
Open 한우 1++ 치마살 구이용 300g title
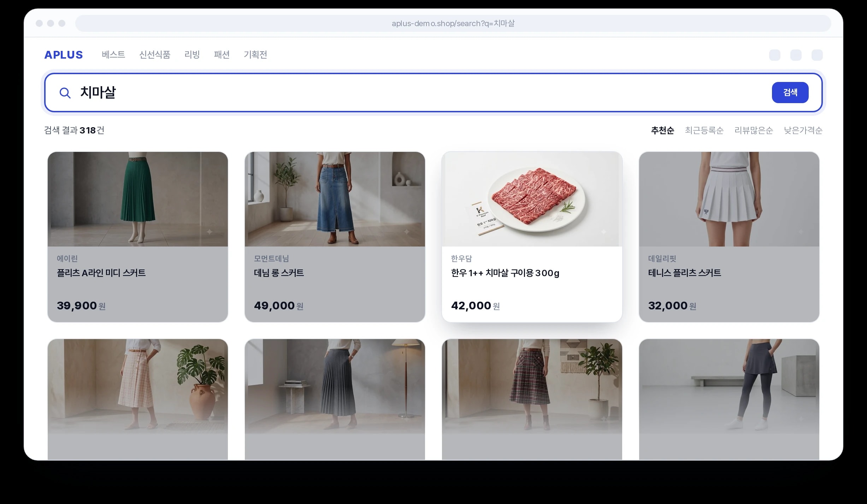(x=505, y=273)
